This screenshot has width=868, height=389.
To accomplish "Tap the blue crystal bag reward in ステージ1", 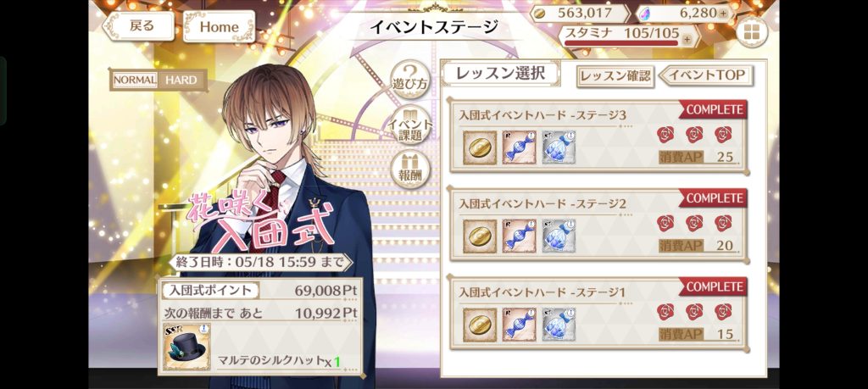I will (x=559, y=325).
